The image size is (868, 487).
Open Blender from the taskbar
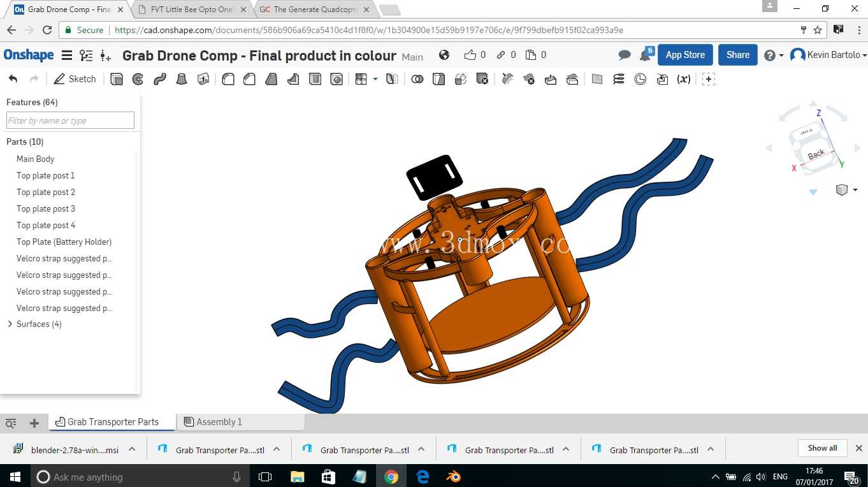(x=454, y=476)
